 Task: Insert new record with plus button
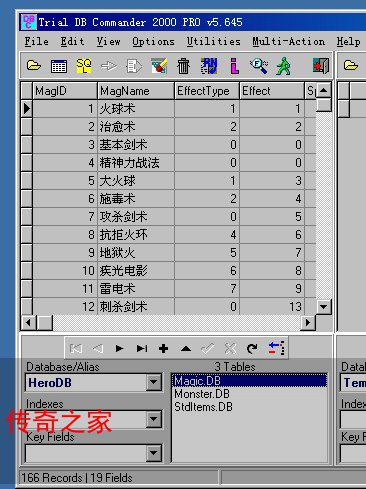point(163,349)
